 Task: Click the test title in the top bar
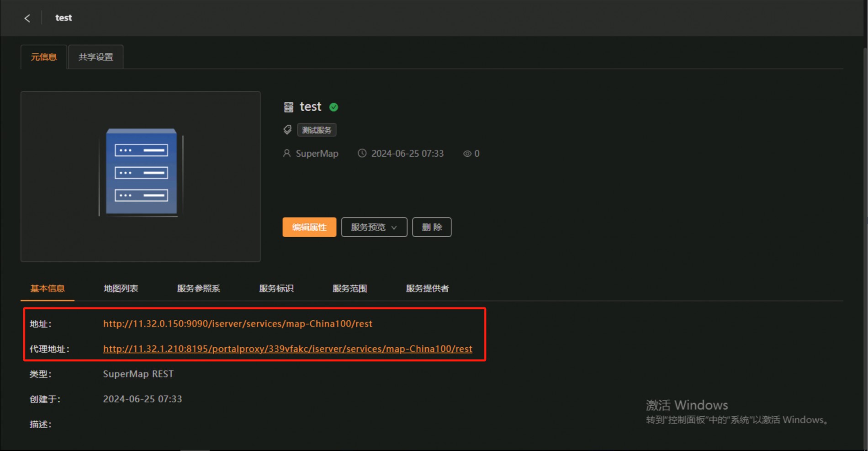click(64, 18)
